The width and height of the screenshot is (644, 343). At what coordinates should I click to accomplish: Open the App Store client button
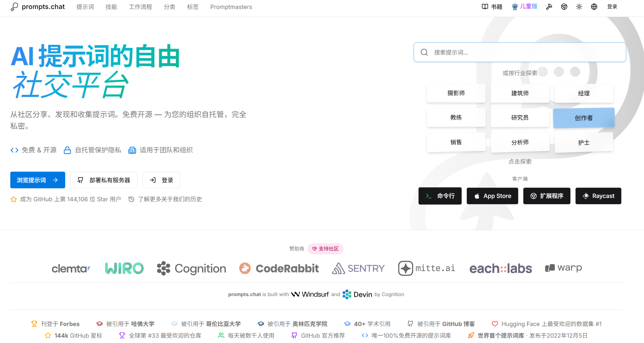tap(492, 196)
